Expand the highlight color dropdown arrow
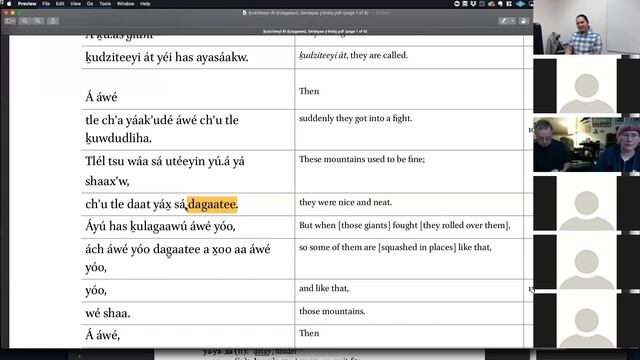Viewport: 640px width, 360px height. click(513, 21)
